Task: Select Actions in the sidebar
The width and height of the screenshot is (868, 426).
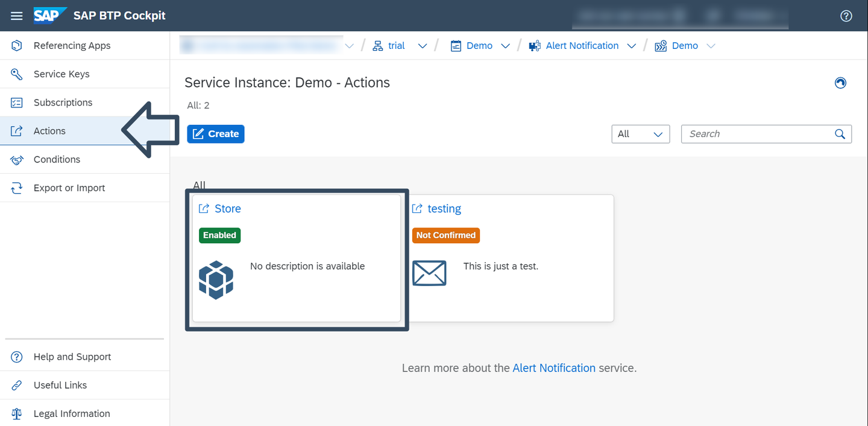Action: pos(84,131)
